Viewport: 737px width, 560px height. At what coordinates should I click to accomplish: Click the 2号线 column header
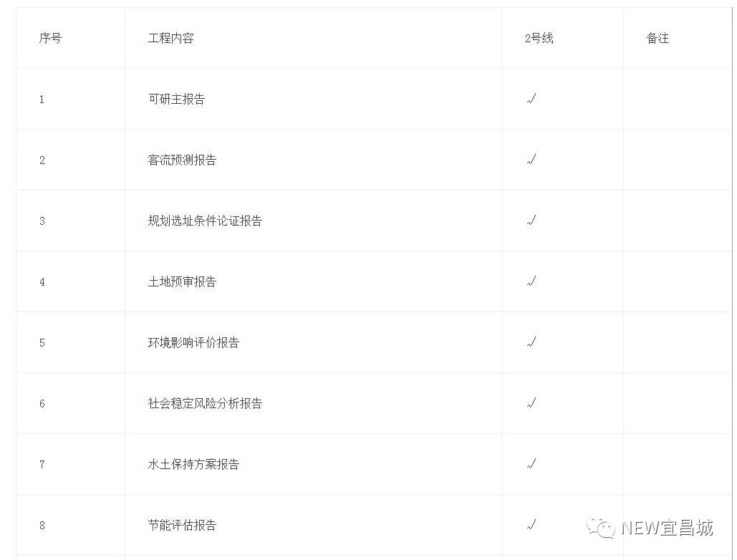(x=539, y=38)
